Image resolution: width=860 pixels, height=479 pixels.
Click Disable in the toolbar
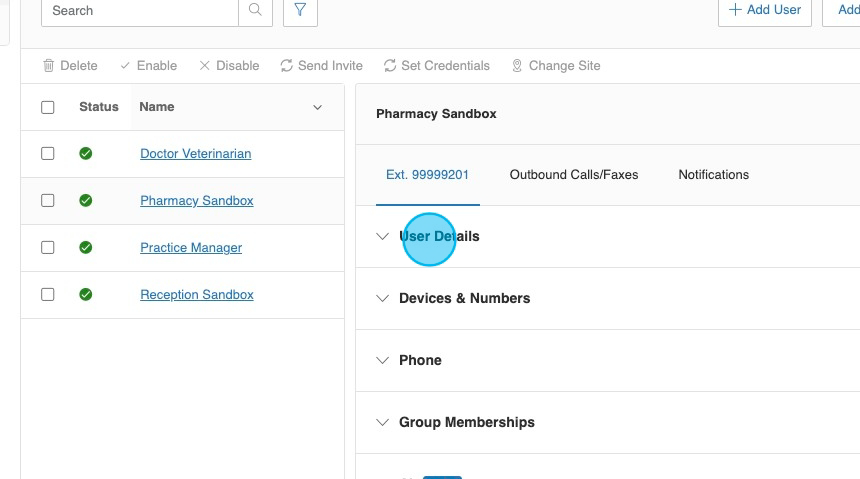[229, 66]
